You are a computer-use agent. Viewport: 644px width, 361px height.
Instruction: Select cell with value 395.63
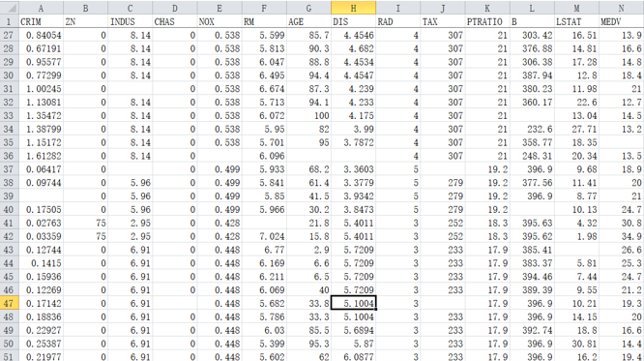[x=532, y=223]
